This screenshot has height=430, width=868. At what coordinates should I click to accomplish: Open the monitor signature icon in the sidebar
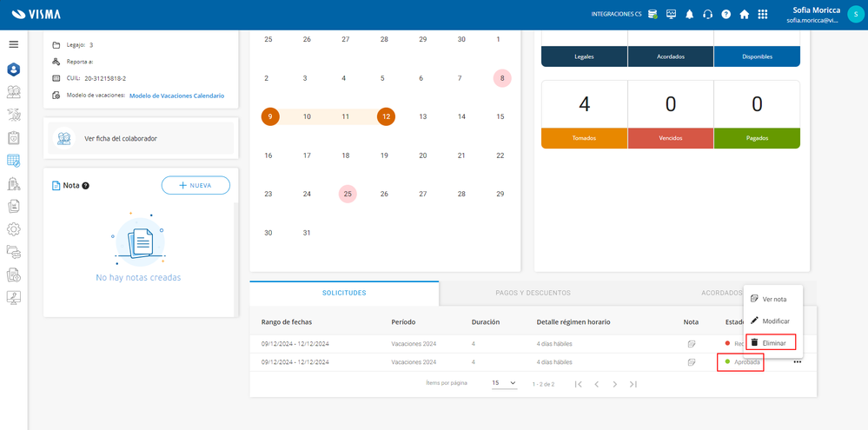[14, 297]
